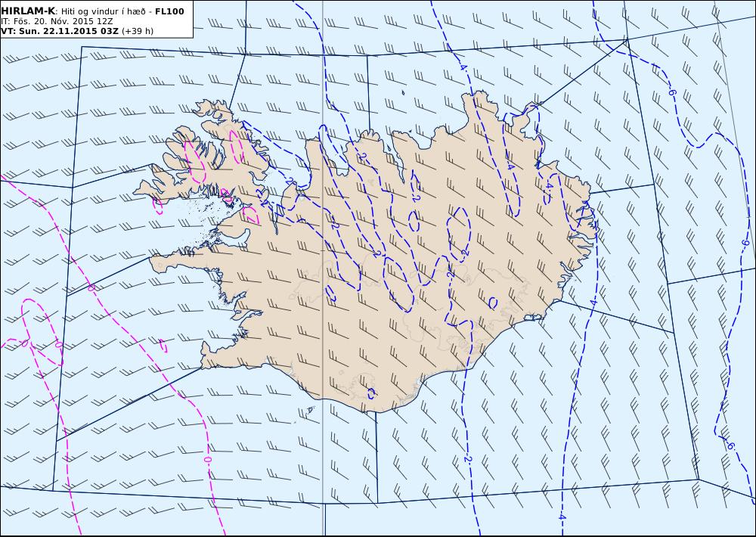Click the 'Hiti og vindur í hæð' title text
The height and width of the screenshot is (537, 756).
(x=103, y=11)
